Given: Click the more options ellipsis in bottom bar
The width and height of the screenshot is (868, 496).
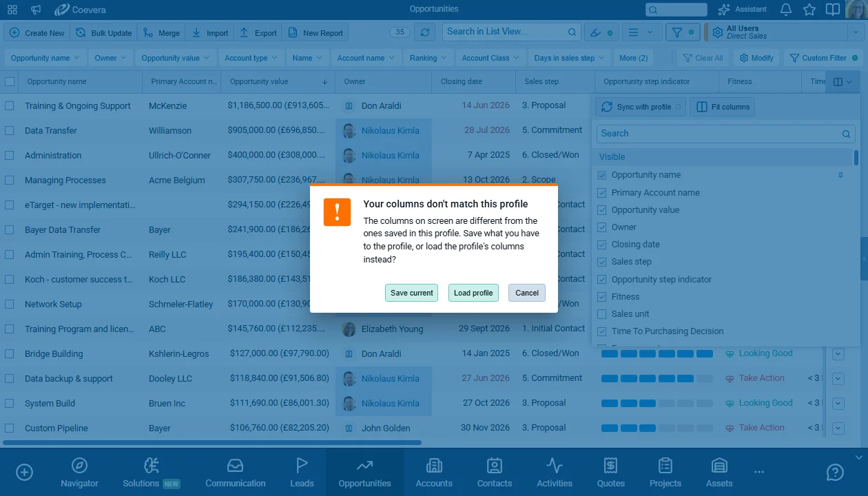Looking at the screenshot, I should (759, 473).
